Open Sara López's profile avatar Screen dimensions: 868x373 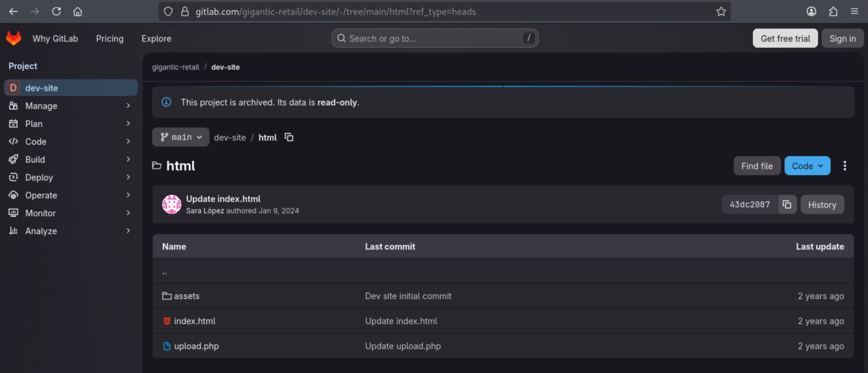pos(172,204)
